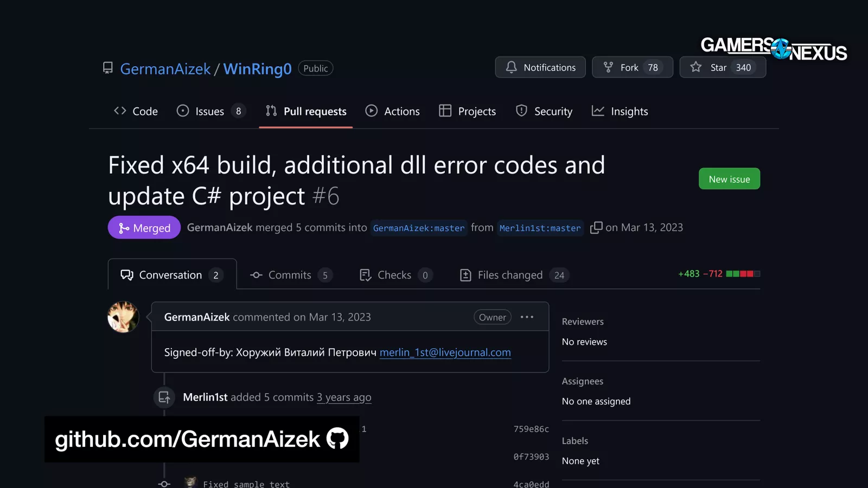The image size is (868, 488).
Task: Star the WinRing0 repository
Action: coord(722,67)
